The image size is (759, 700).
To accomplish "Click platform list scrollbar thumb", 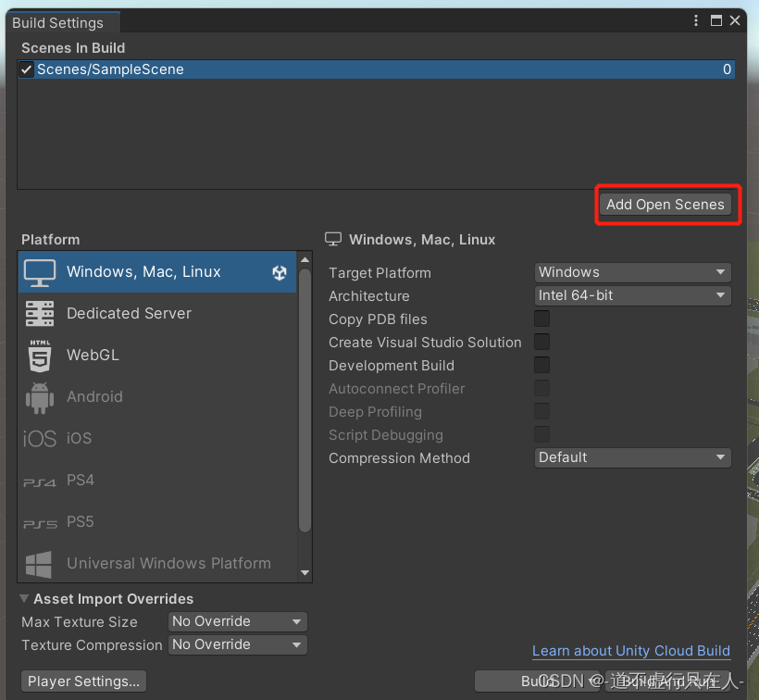I will pyautogui.click(x=305, y=400).
